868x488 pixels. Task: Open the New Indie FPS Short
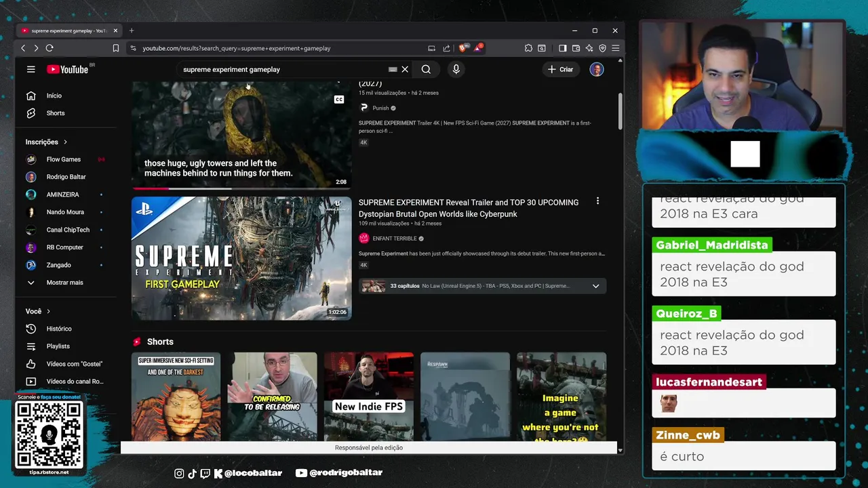click(369, 396)
